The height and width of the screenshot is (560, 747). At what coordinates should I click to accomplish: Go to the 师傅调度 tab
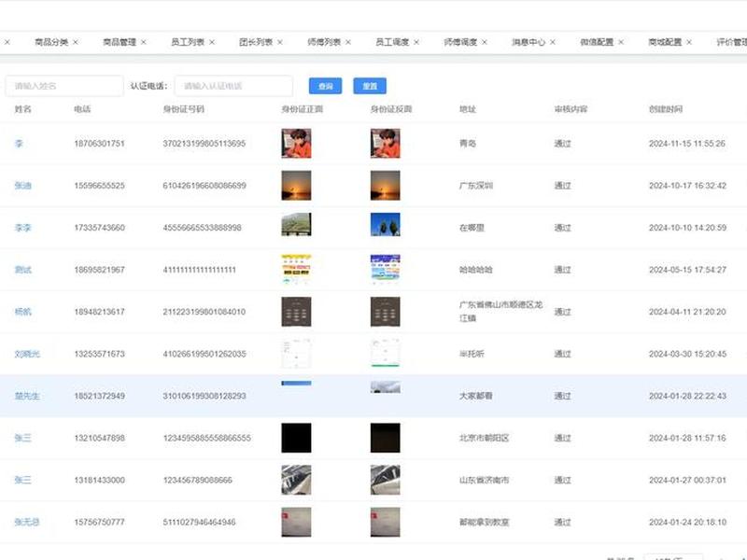click(460, 42)
